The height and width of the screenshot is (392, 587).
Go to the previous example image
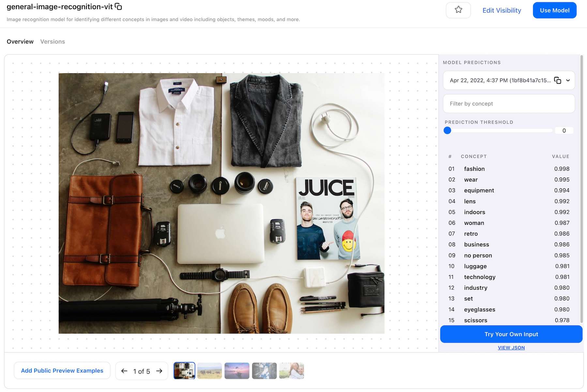124,371
